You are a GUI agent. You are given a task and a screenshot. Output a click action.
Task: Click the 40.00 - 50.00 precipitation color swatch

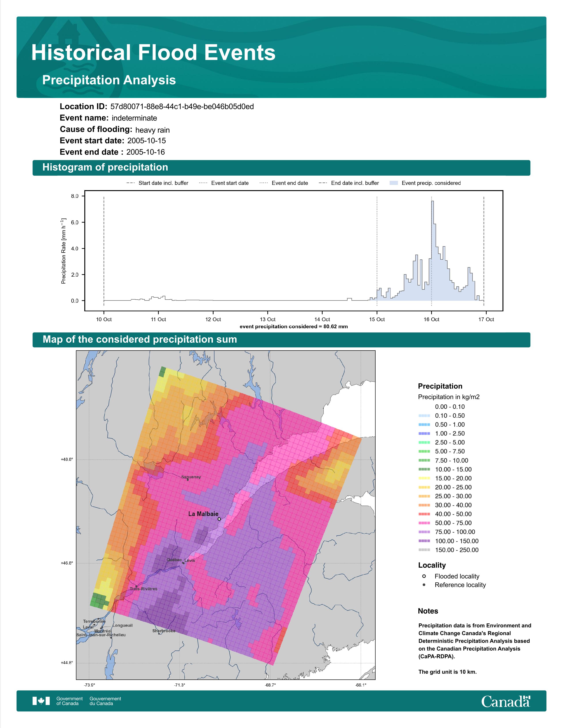(x=424, y=514)
